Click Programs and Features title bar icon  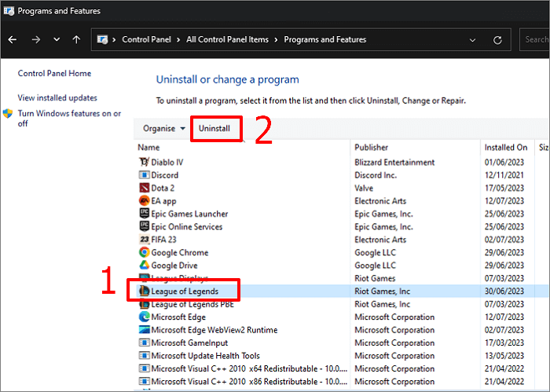(9, 11)
